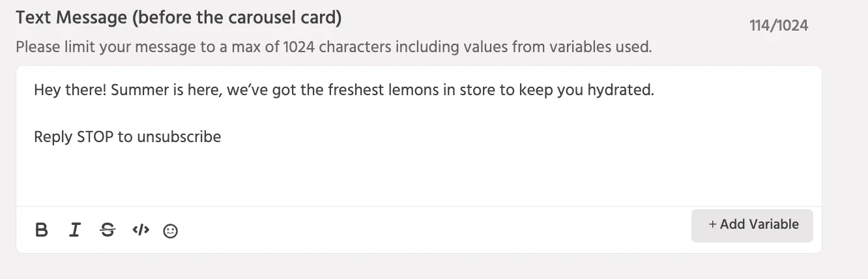Image resolution: width=868 pixels, height=279 pixels.
Task: Toggle strikethrough formatting
Action: click(x=108, y=229)
